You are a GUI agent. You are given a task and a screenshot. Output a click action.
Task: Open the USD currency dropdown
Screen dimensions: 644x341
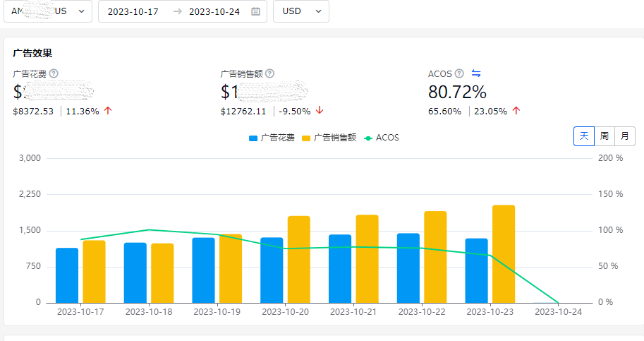click(301, 11)
